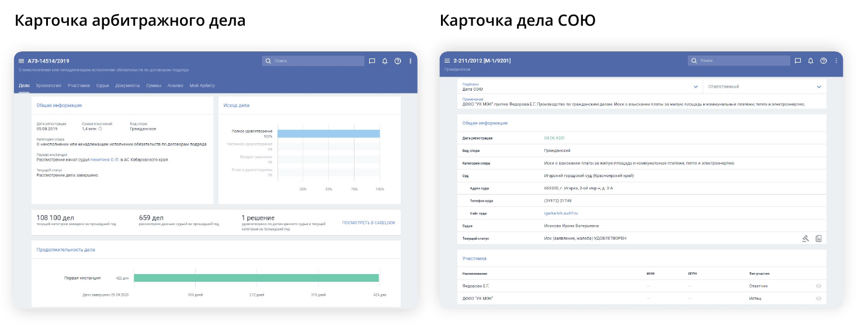
Task: Click Тип участия column header
Action: [x=758, y=274]
